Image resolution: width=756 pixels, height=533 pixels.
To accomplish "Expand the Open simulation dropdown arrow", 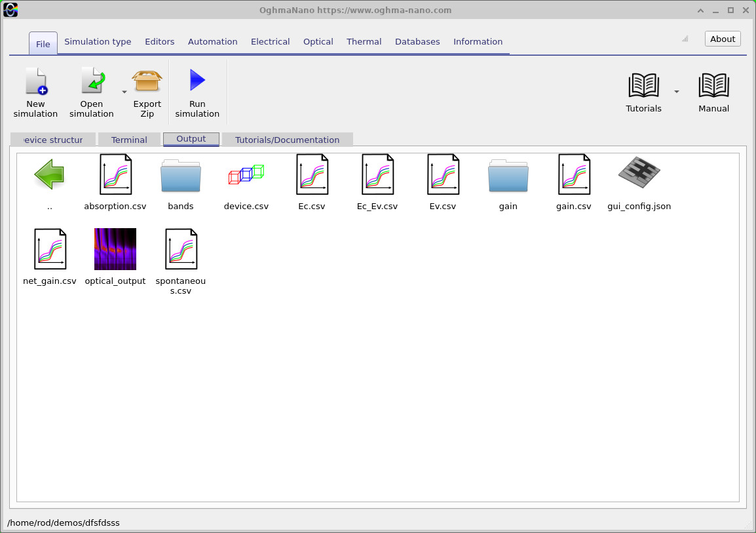I will click(124, 92).
